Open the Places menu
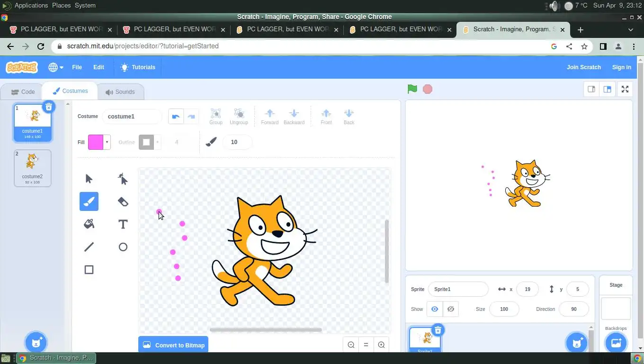 61,6
